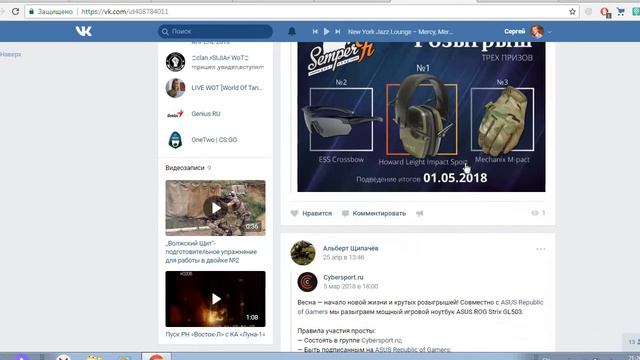Play the Волжский Щит video thumbnail
The image size is (640, 360).
point(216,208)
